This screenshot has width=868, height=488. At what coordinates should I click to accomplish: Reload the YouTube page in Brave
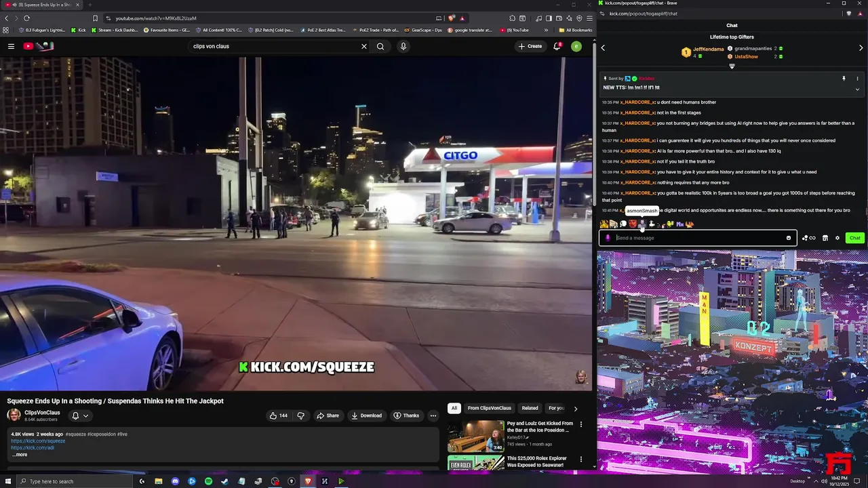26,18
